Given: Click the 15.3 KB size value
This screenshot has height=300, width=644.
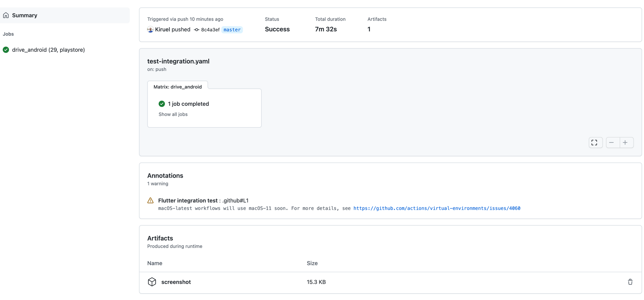Looking at the screenshot, I should (316, 282).
